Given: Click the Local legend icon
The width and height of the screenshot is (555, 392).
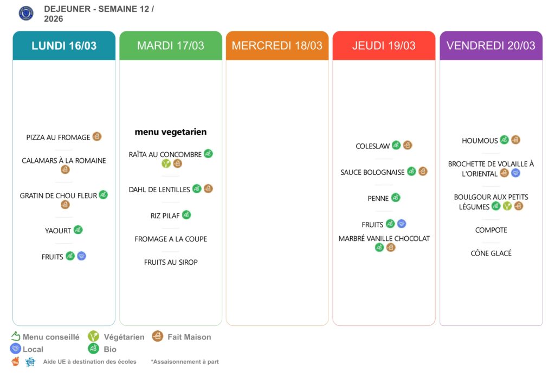Looking at the screenshot, I should (x=15, y=349).
